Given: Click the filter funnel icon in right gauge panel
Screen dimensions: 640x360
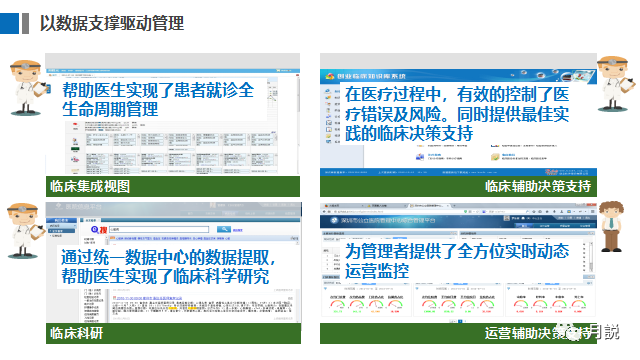Looking at the screenshot, I should click(x=509, y=289).
